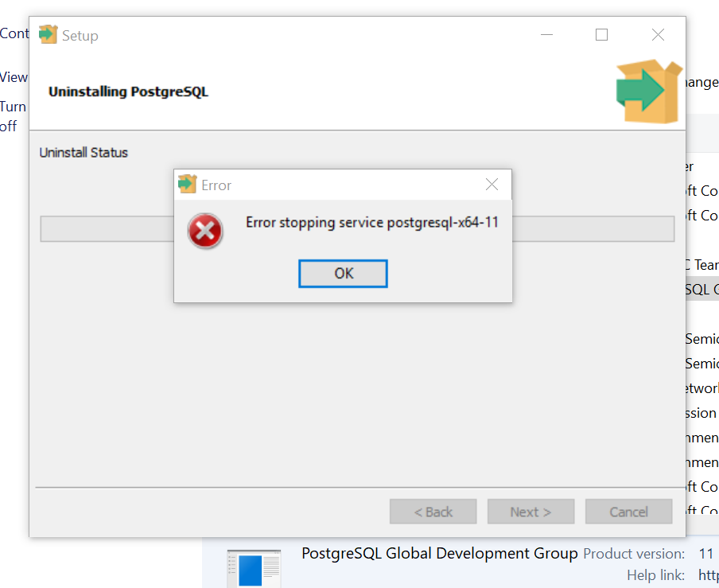This screenshot has height=588, width=719.
Task: Click the Cancel button
Action: pos(628,512)
